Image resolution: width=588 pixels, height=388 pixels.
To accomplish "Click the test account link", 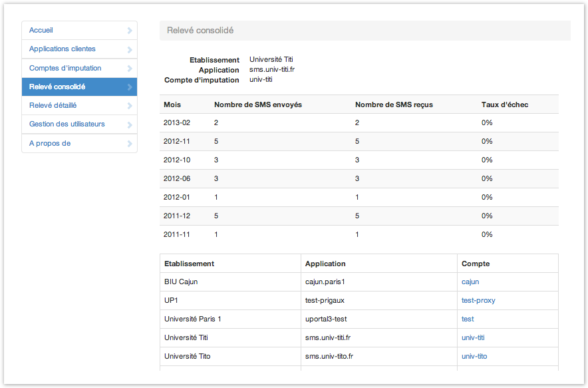I will 468,319.
